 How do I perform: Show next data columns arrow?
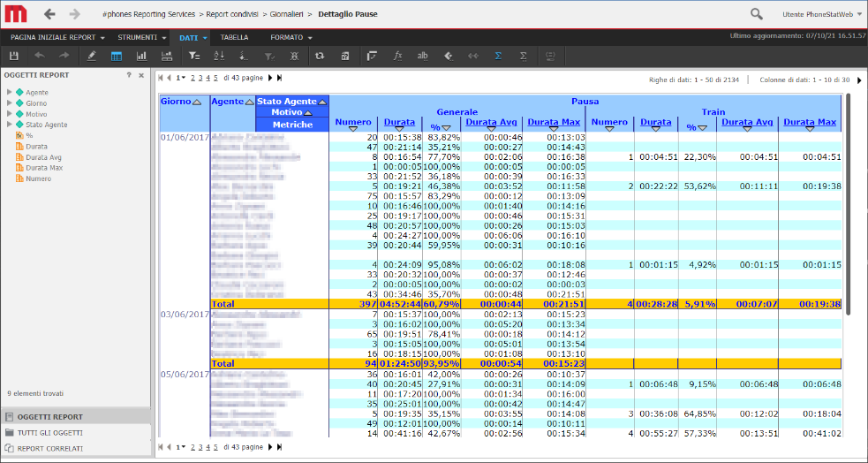[860, 80]
